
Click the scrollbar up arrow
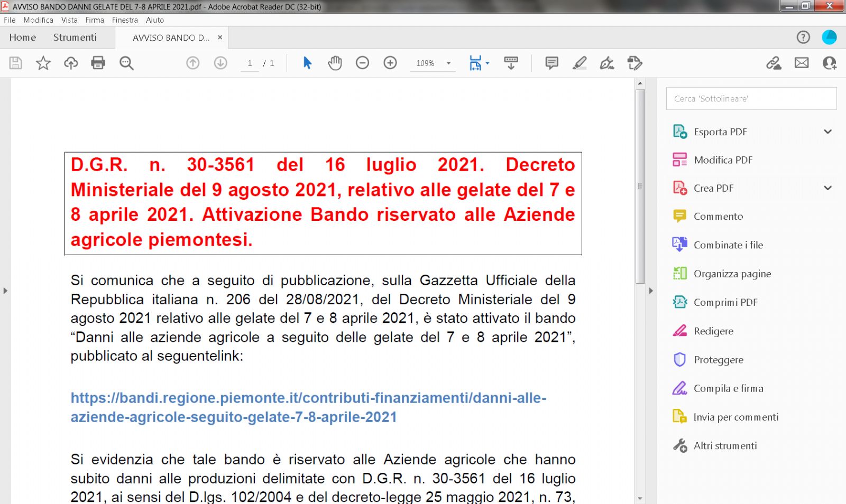click(x=640, y=83)
